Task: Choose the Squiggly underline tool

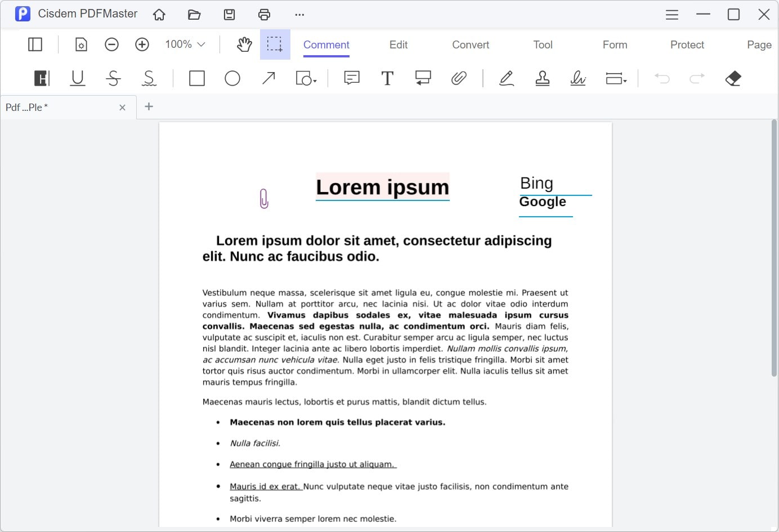Action: [149, 78]
